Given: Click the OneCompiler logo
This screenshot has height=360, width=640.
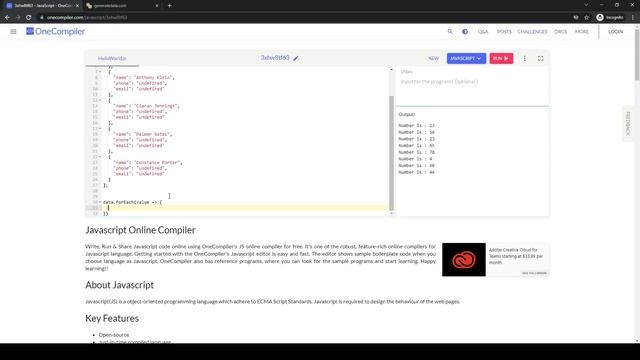Looking at the screenshot, I should [x=56, y=31].
